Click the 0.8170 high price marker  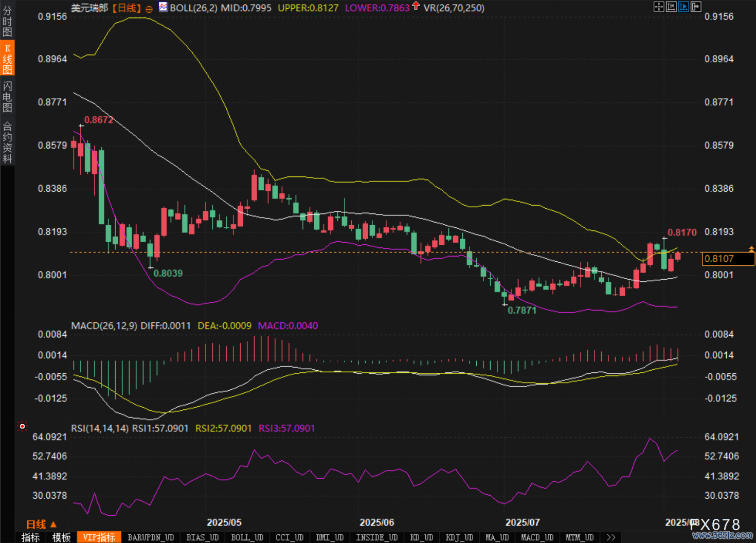click(682, 232)
